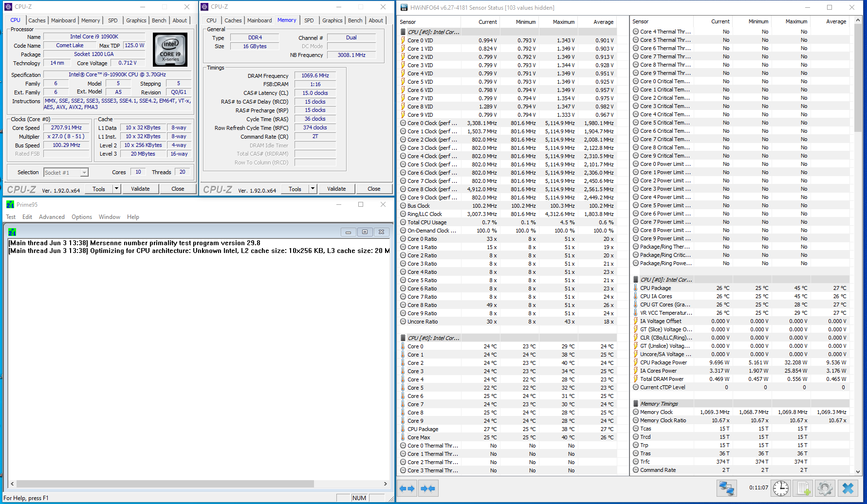Click the Intel Core i9 logo in CPU-Z

[x=170, y=50]
